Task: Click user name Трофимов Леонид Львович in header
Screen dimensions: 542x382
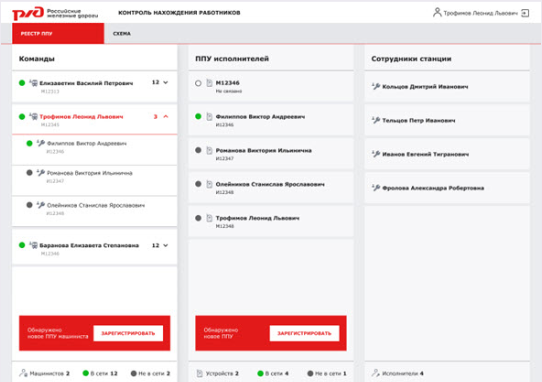Action: click(x=480, y=13)
